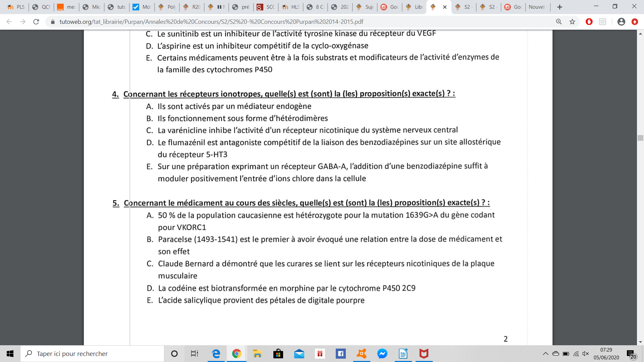The image size is (644, 362).
Task: Switch to the Nouvel tab
Action: [x=537, y=7]
